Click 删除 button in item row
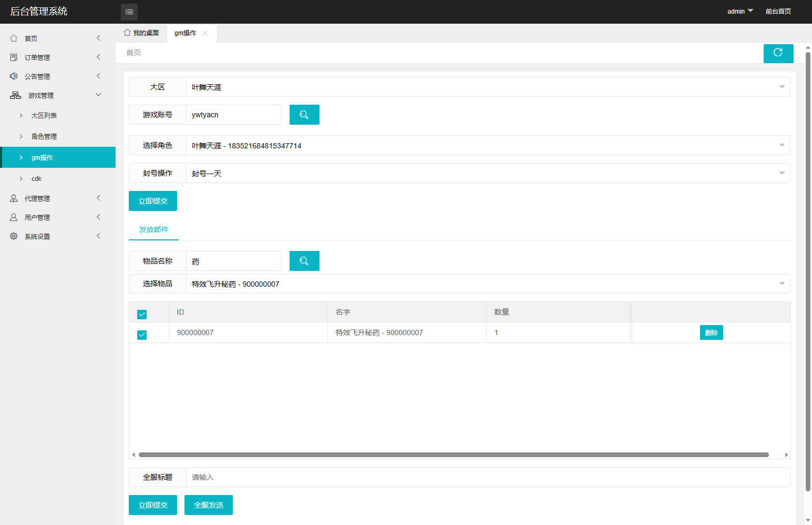This screenshot has height=525, width=812. click(x=712, y=332)
